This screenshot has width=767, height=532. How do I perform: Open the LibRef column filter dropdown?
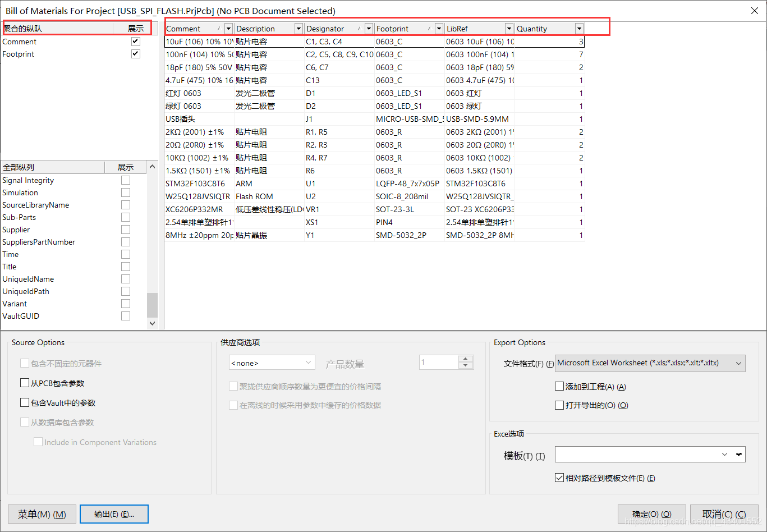tap(509, 29)
